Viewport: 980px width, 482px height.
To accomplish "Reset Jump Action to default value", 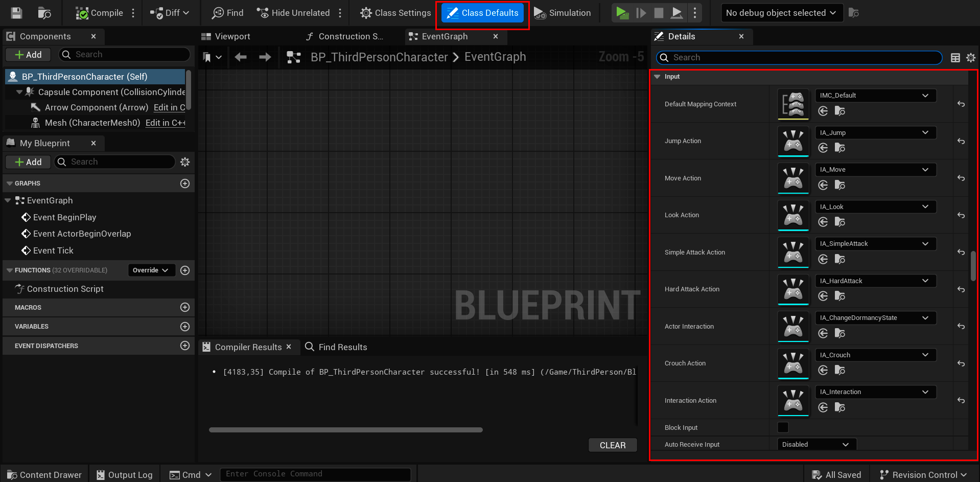I will pos(961,141).
